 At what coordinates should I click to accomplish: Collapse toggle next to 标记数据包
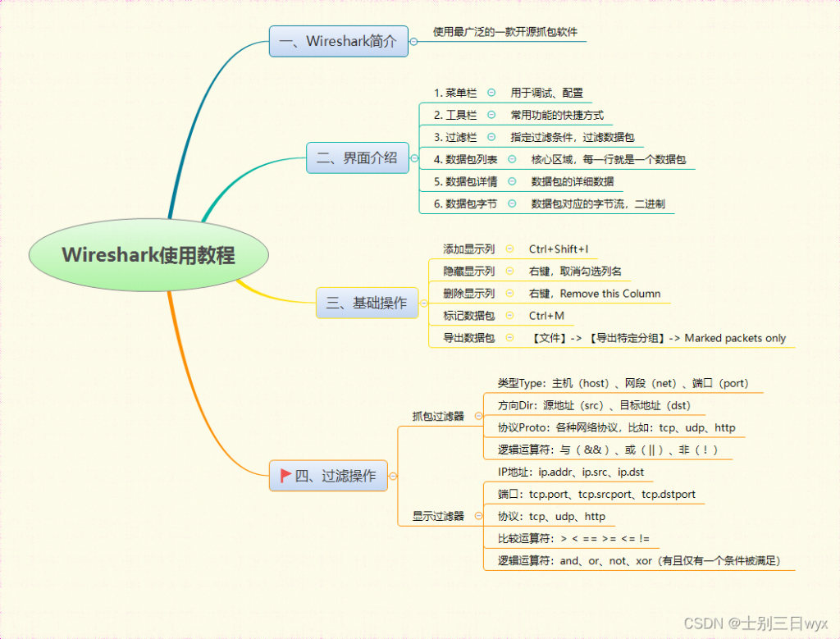[x=510, y=316]
